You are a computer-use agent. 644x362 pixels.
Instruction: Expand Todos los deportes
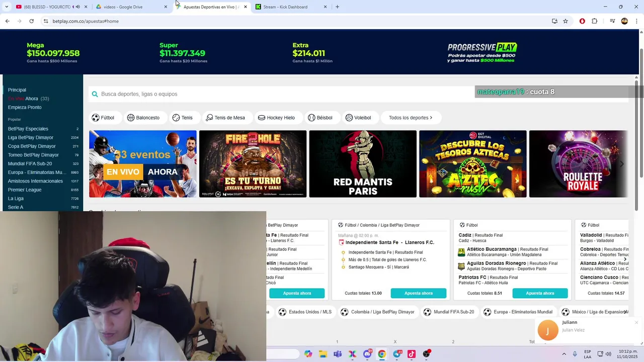[411, 118]
